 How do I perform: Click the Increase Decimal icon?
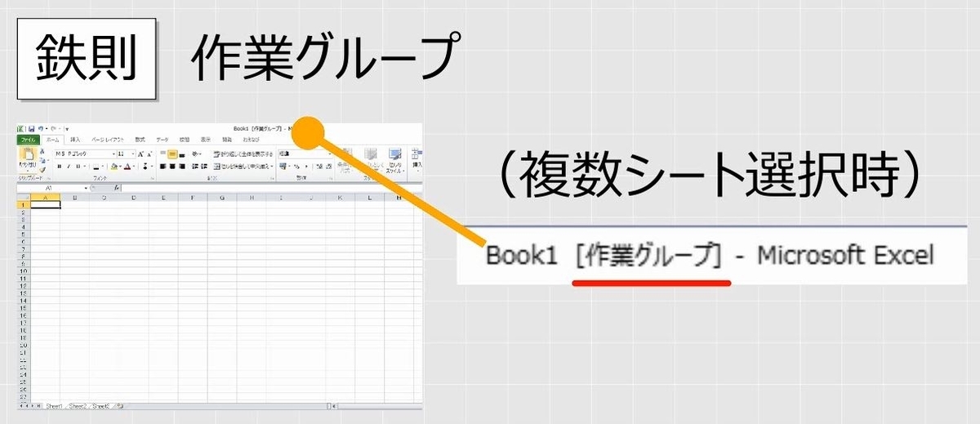(318, 167)
